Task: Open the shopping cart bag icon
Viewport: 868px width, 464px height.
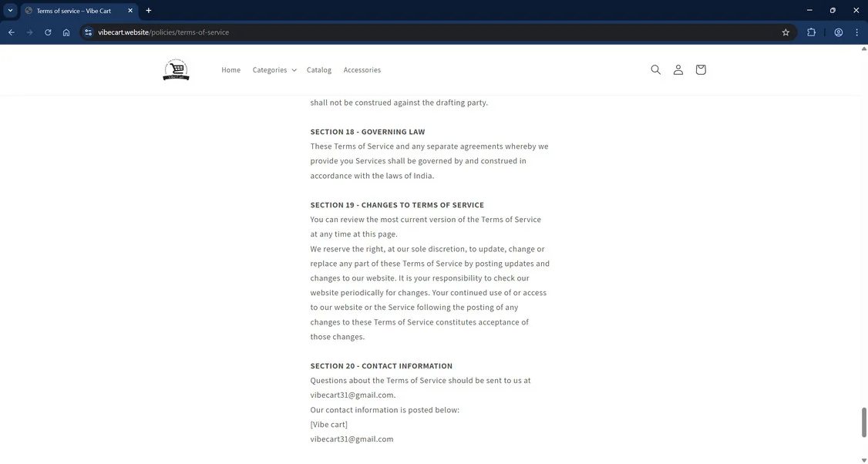Action: pyautogui.click(x=701, y=70)
